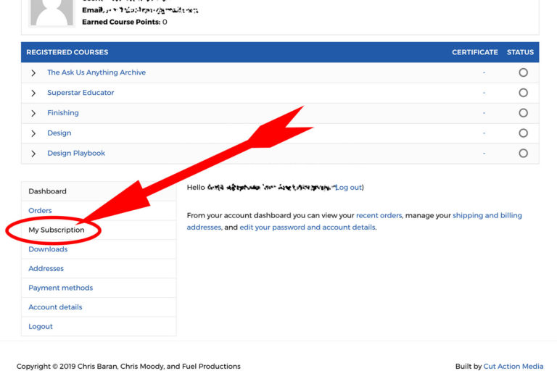This screenshot has width=557, height=392.
Task: Click certificate dash in the Design row
Action: point(484,133)
